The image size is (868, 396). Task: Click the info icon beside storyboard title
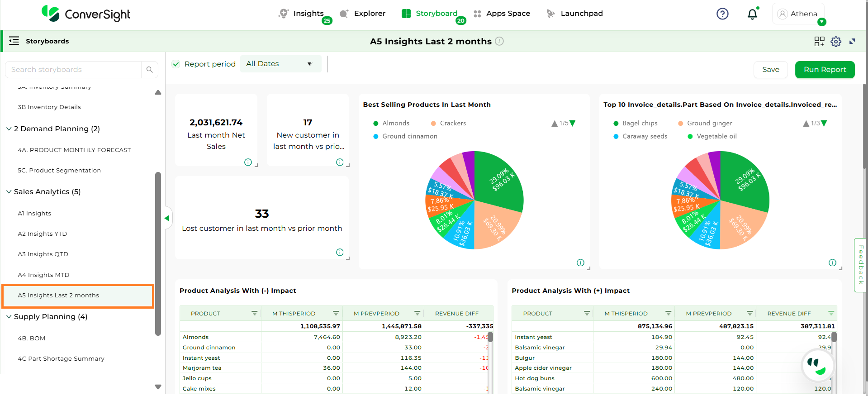[499, 41]
